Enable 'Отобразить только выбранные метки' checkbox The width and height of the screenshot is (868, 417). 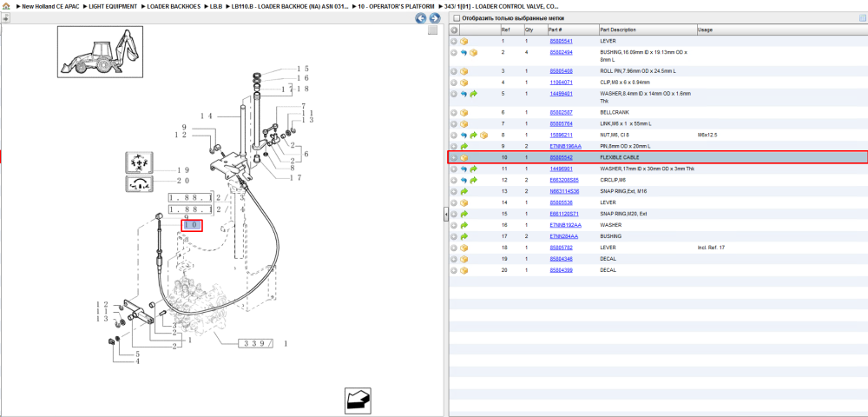pyautogui.click(x=457, y=18)
